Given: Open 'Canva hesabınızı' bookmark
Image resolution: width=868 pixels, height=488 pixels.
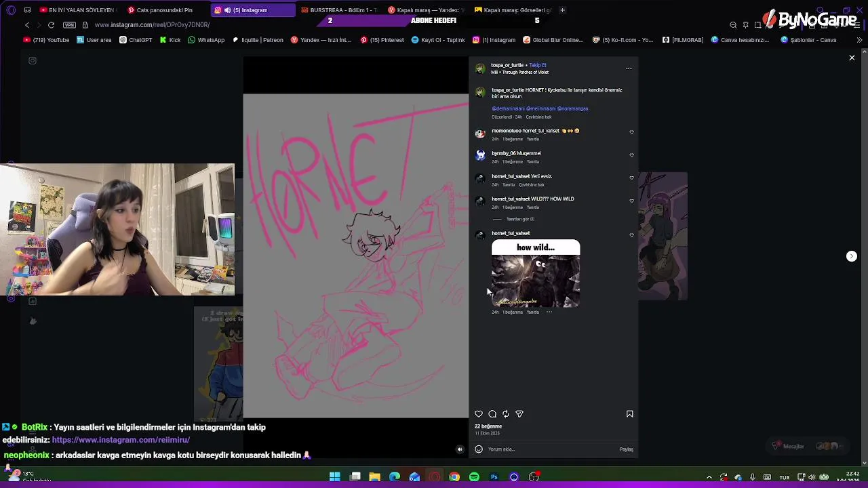Looking at the screenshot, I should tap(740, 40).
